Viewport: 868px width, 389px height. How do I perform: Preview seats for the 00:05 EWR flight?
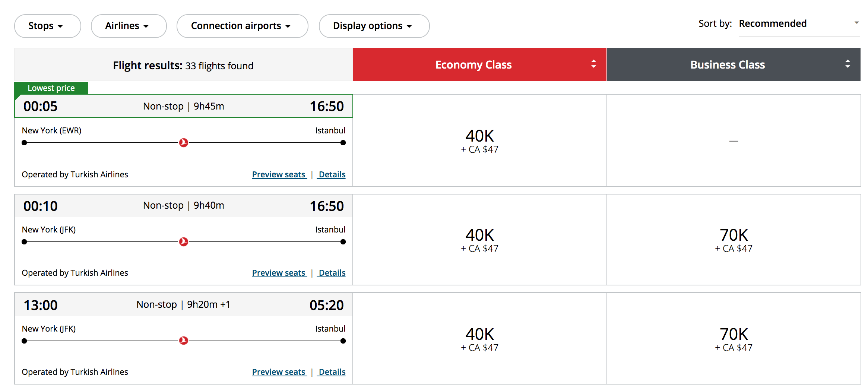click(x=279, y=175)
